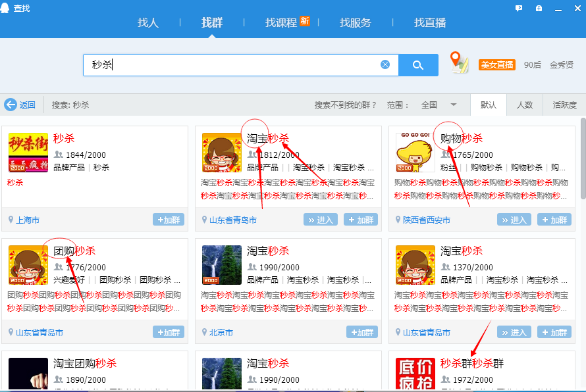Click 进入 on the 1812/2000 group card
The width and height of the screenshot is (586, 392).
(320, 220)
